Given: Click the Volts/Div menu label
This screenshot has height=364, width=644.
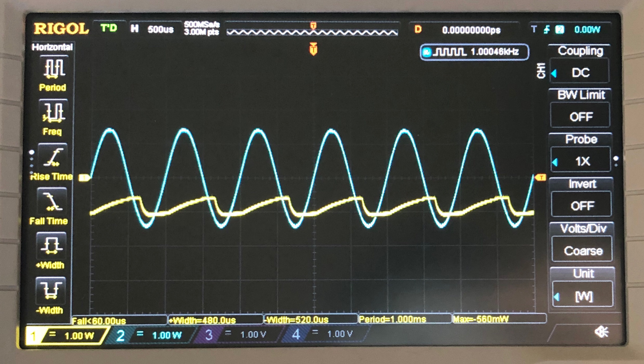Looking at the screenshot, I should [x=583, y=229].
